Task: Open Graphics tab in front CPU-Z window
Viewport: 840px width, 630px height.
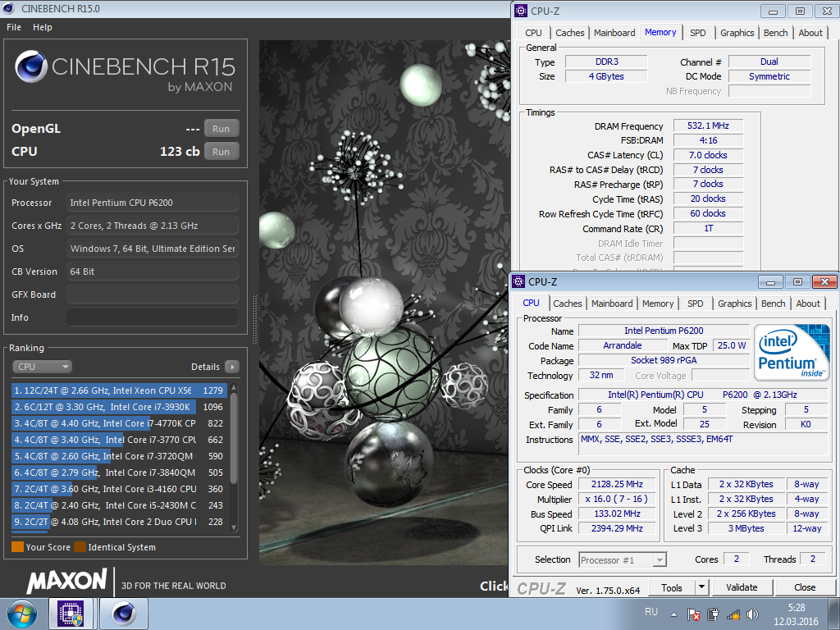Action: pos(734,304)
